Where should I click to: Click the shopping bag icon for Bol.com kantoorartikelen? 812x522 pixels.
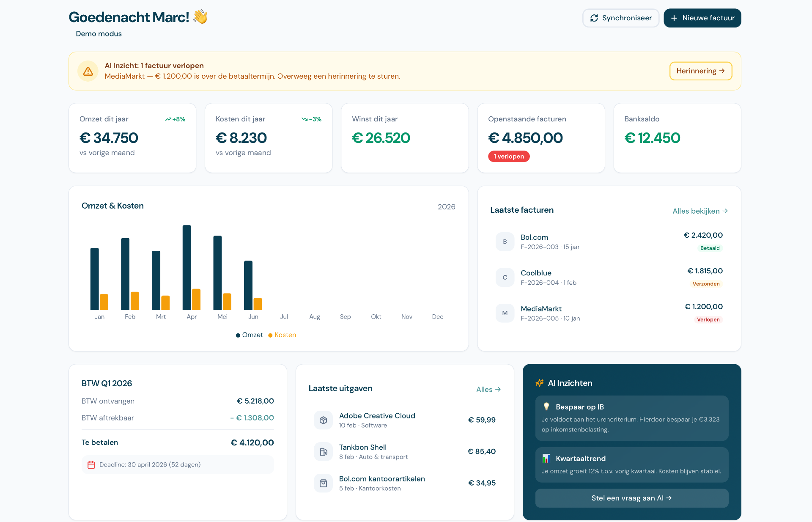pyautogui.click(x=323, y=483)
